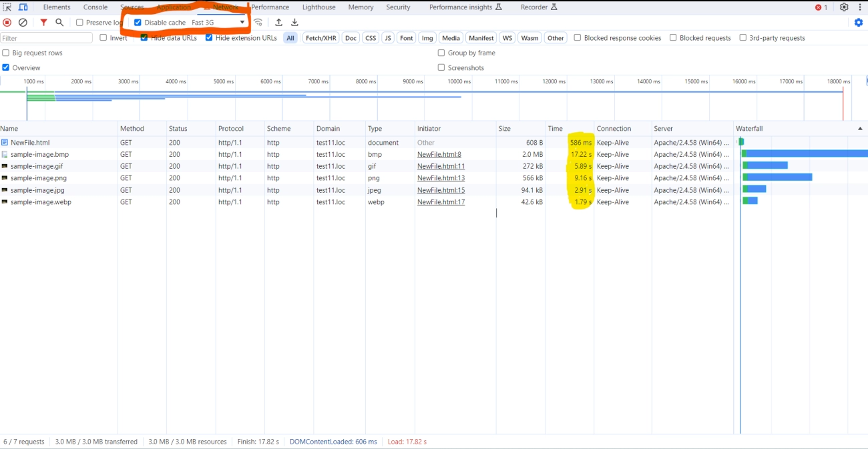Stop recording the network log
This screenshot has height=449, width=868.
coord(7,22)
